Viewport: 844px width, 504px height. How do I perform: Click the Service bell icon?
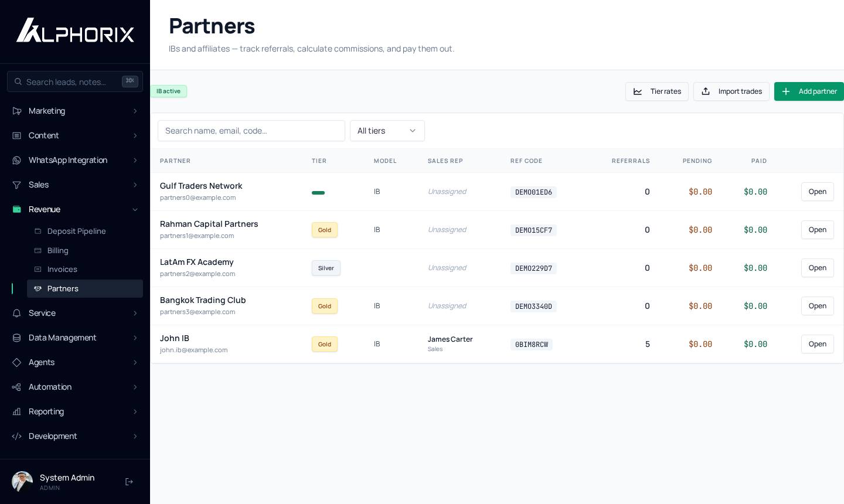(x=17, y=313)
